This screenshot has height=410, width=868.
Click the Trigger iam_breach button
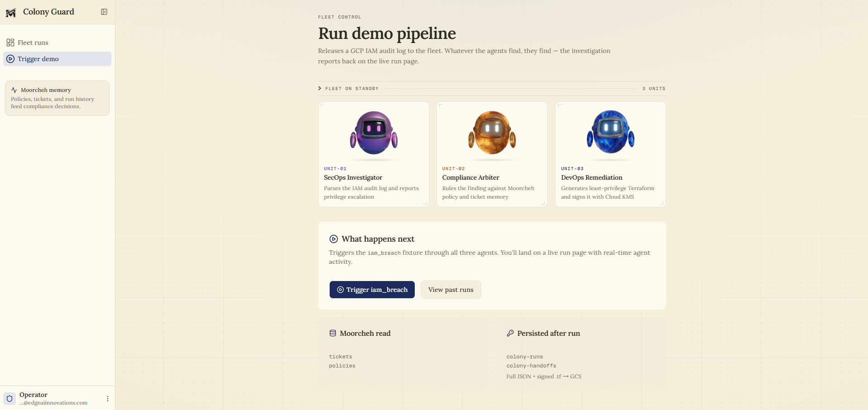point(372,290)
